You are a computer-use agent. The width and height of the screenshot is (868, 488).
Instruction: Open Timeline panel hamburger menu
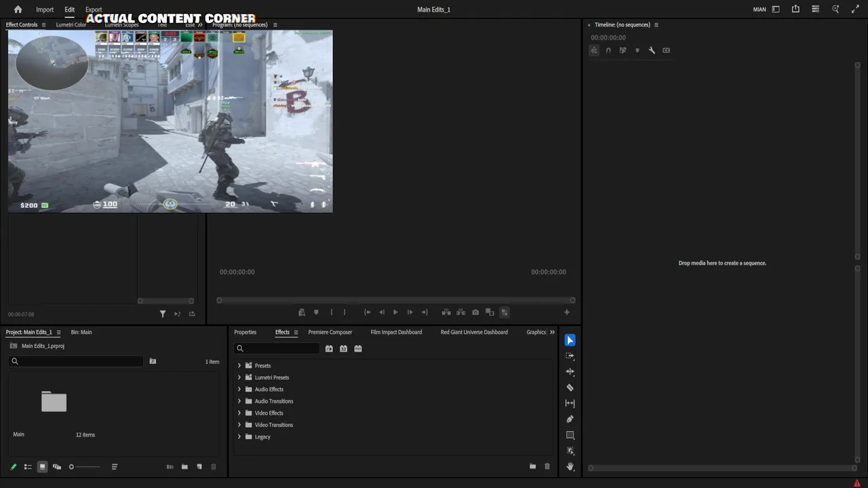(656, 25)
